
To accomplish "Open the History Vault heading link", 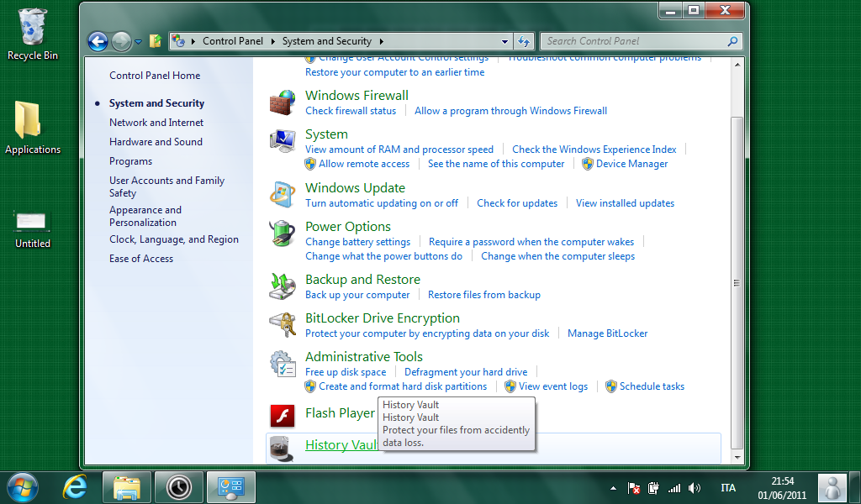I will 341,445.
